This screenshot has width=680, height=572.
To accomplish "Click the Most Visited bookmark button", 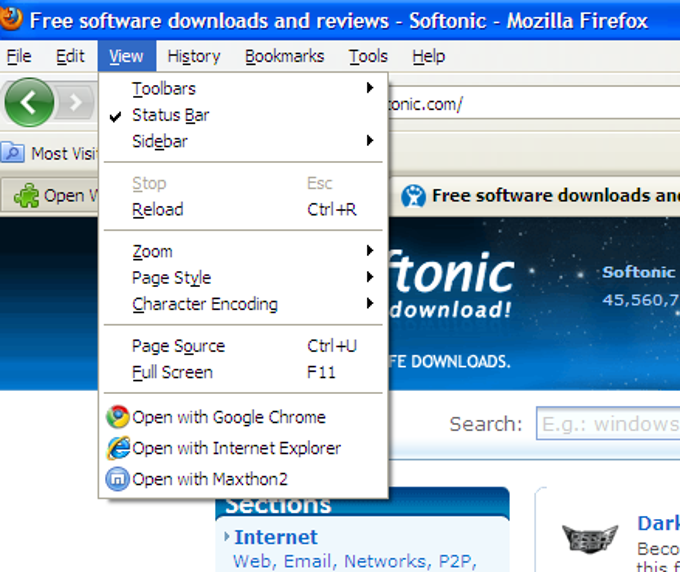I will 49,153.
